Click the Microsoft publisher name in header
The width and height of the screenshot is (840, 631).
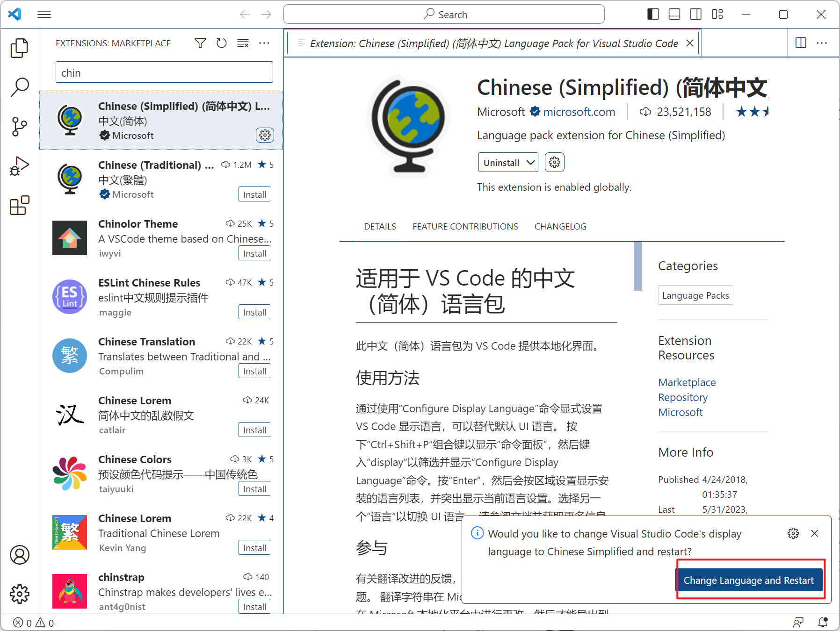click(501, 112)
